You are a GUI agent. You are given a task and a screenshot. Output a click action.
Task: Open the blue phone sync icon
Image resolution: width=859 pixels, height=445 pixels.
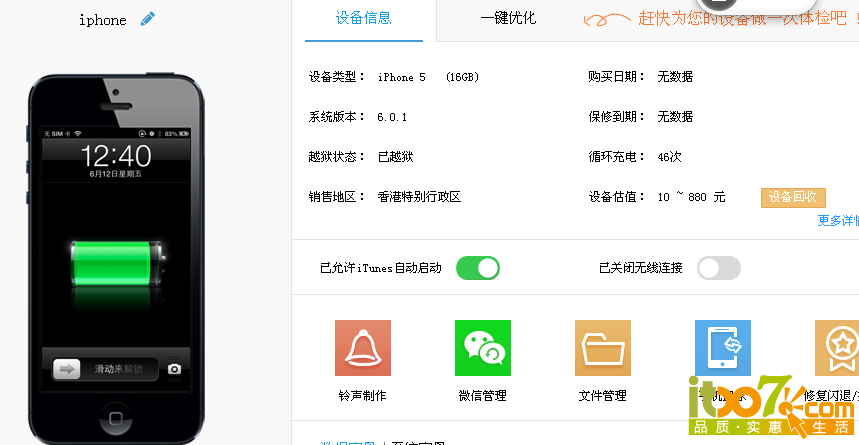pyautogui.click(x=723, y=348)
